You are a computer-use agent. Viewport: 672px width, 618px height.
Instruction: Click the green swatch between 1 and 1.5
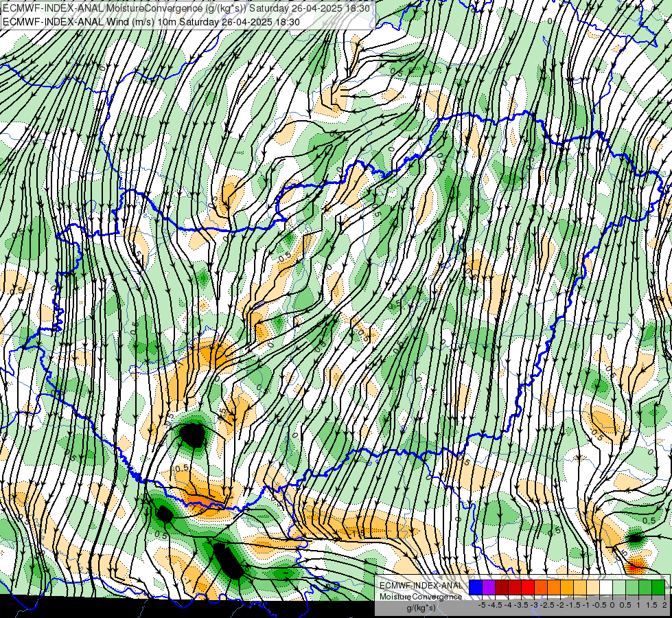(645, 587)
